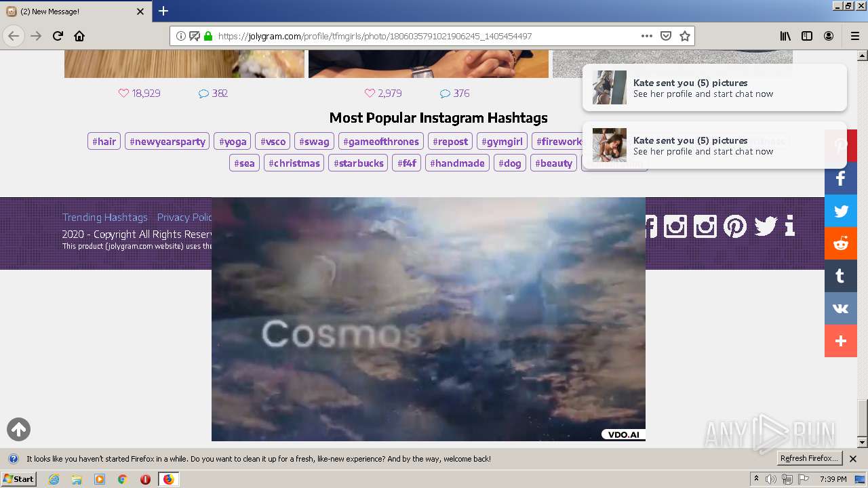This screenshot has width=868, height=488.
Task: Show hidden system tray icons
Action: 756,479
